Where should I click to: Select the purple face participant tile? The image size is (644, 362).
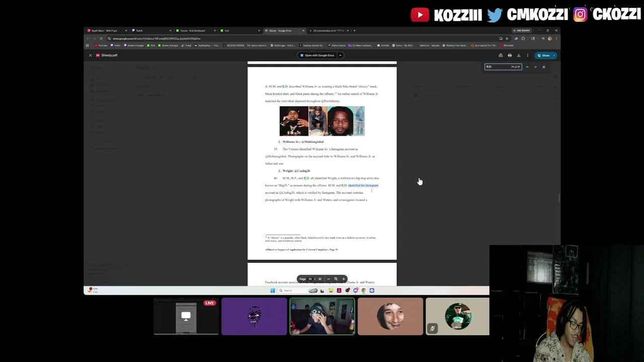pos(254,316)
